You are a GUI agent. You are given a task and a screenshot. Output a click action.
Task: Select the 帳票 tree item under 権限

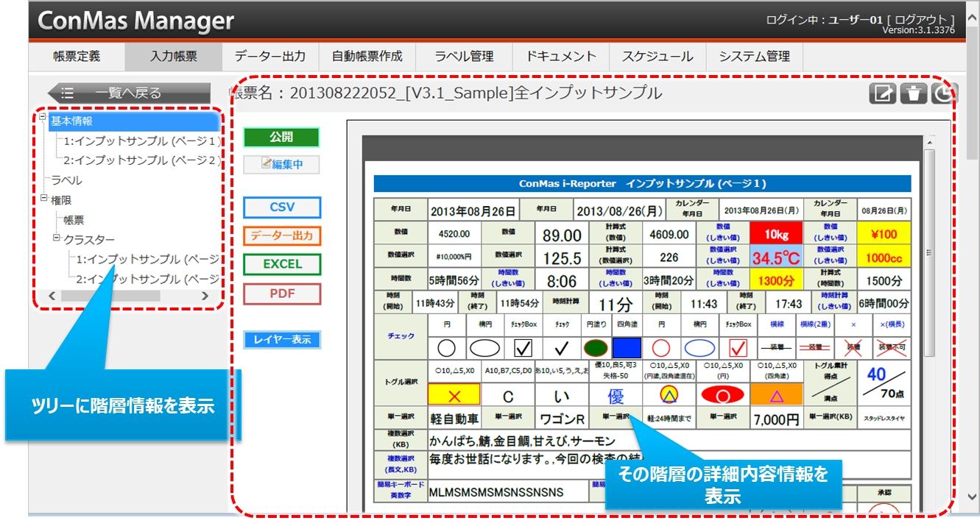pos(74,220)
